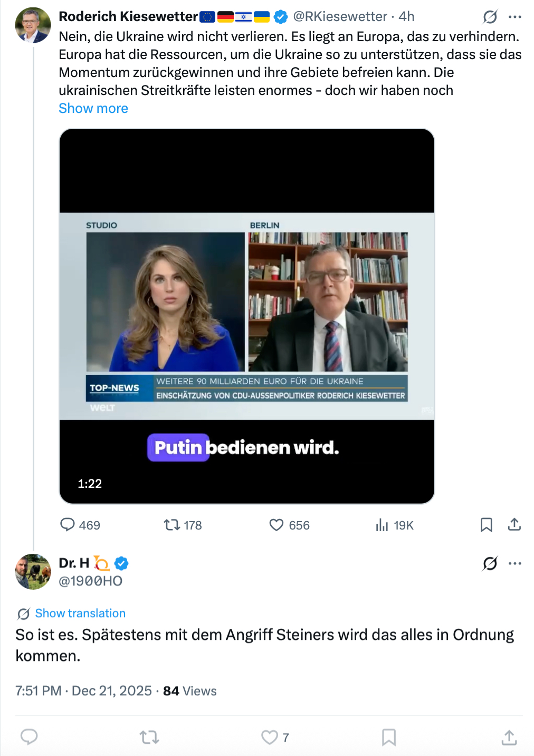Open more options on Dr. H's reply

tap(515, 563)
